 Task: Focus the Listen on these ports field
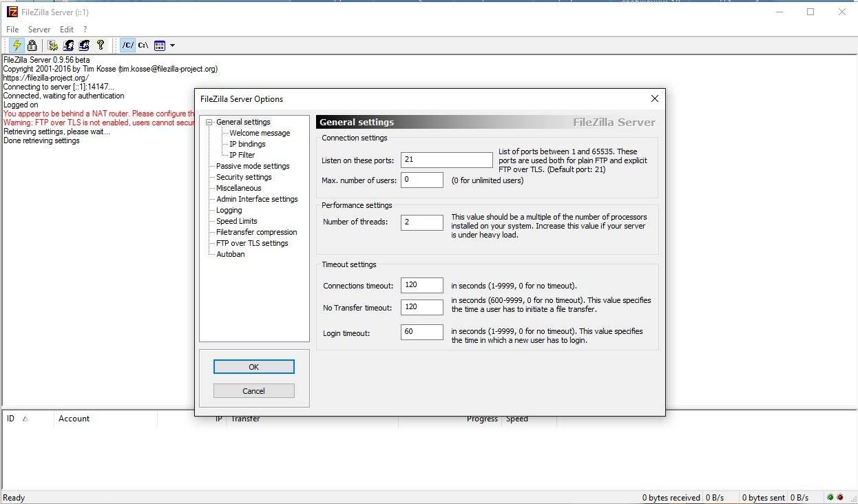point(447,160)
